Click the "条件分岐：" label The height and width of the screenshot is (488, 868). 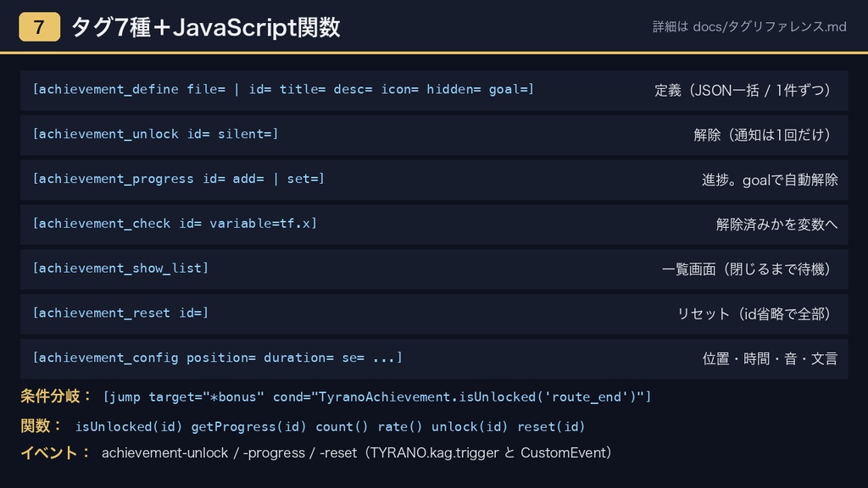coord(57,396)
